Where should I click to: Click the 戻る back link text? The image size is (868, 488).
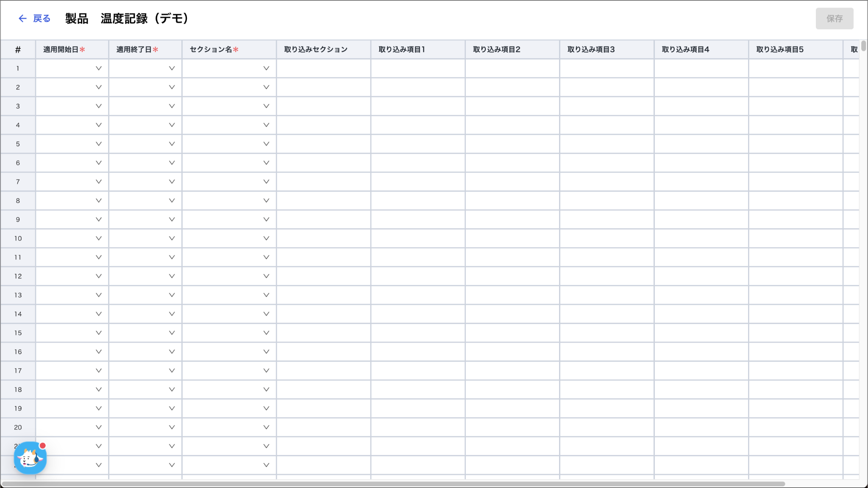tap(42, 18)
